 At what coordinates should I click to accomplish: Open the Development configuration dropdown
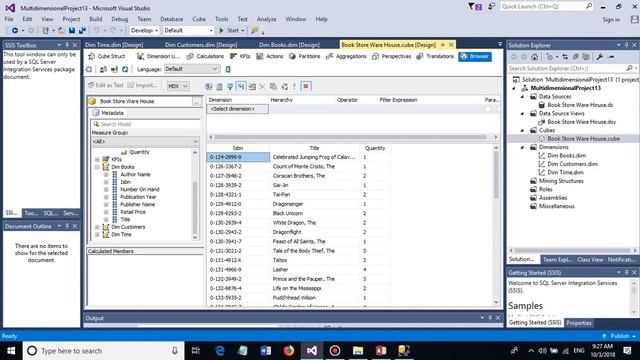pos(144,30)
